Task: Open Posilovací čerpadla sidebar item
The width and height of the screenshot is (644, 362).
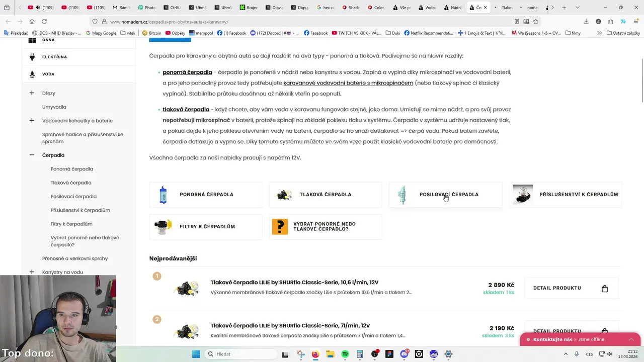Action: coord(73,197)
